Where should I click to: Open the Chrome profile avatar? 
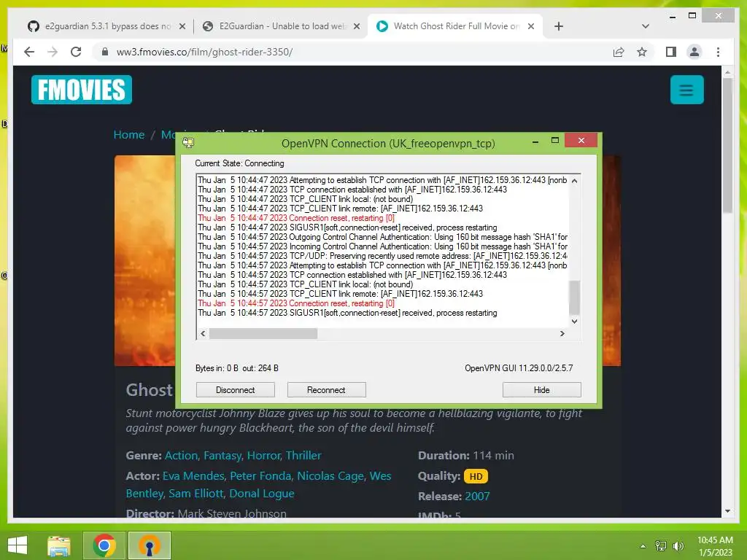click(694, 52)
